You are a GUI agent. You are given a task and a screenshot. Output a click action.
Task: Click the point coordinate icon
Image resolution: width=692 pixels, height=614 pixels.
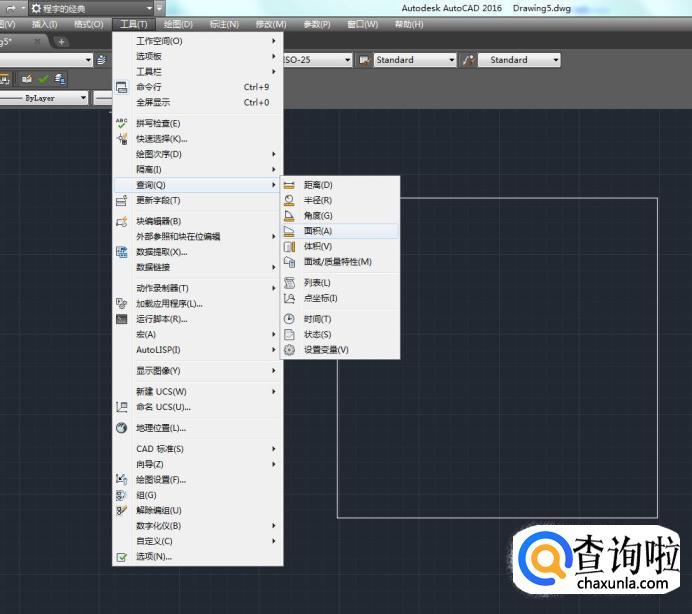click(x=289, y=298)
